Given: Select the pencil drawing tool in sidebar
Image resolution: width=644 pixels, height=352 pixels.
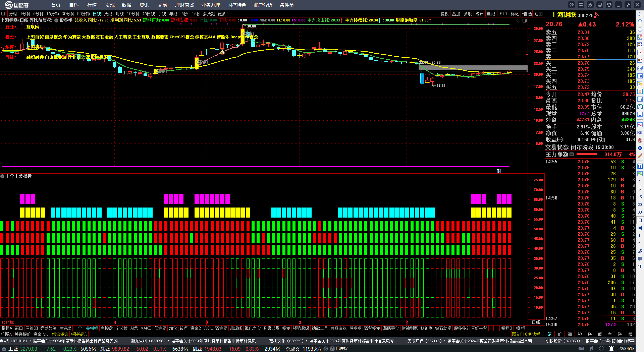Looking at the screenshot, I should point(640,156).
